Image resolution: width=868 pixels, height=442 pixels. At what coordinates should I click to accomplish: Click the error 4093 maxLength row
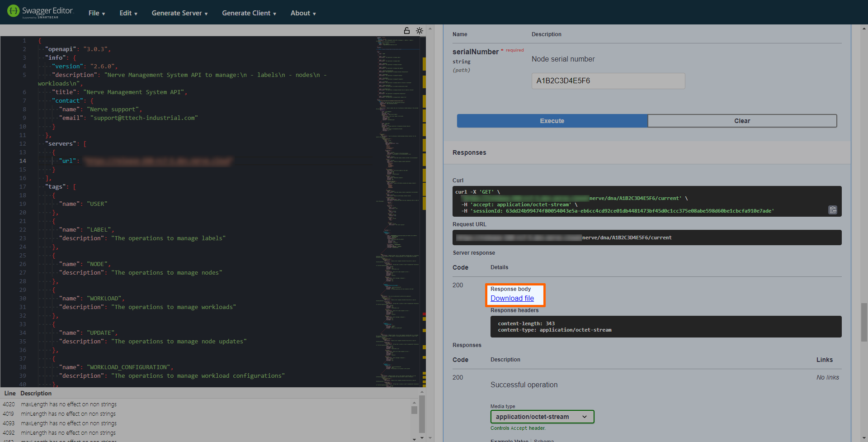tap(69, 423)
